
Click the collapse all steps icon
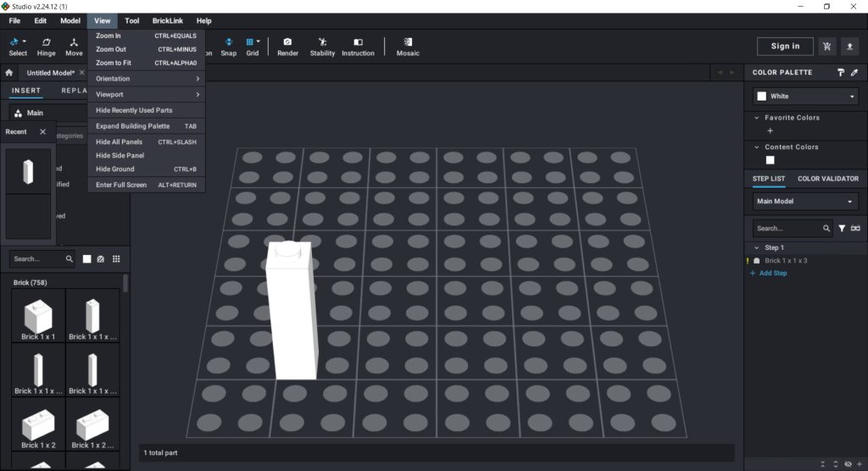822,464
